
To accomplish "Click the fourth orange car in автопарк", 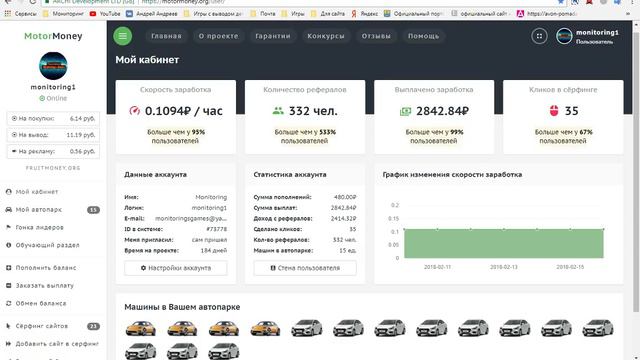I will 265,328.
